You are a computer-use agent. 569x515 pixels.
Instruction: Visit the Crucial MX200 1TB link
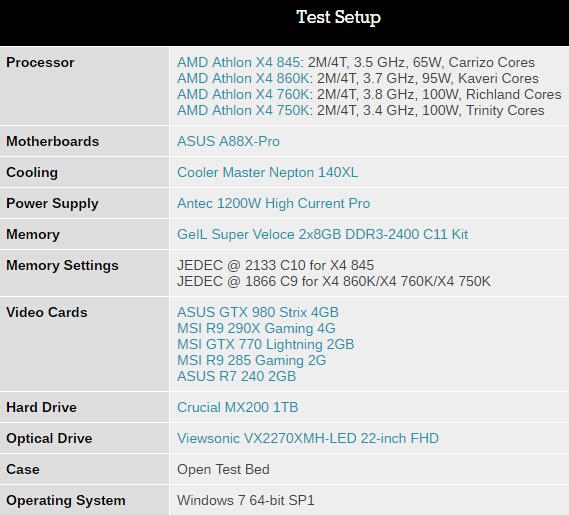tap(238, 407)
